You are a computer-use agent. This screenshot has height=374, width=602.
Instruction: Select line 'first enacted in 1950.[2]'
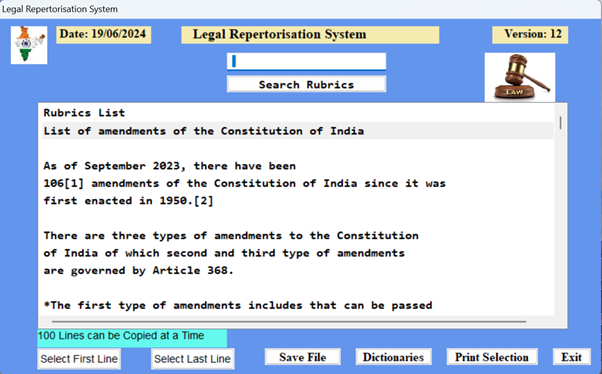coord(298,200)
